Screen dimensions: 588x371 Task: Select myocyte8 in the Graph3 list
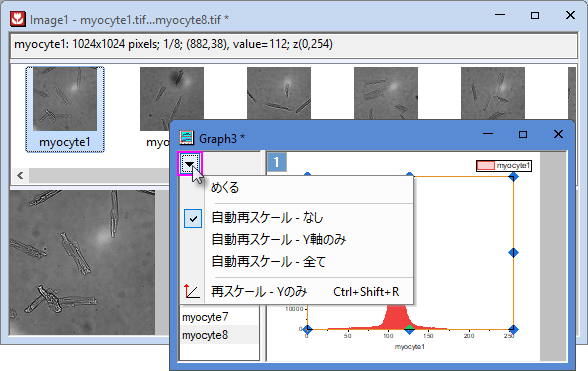tap(219, 335)
